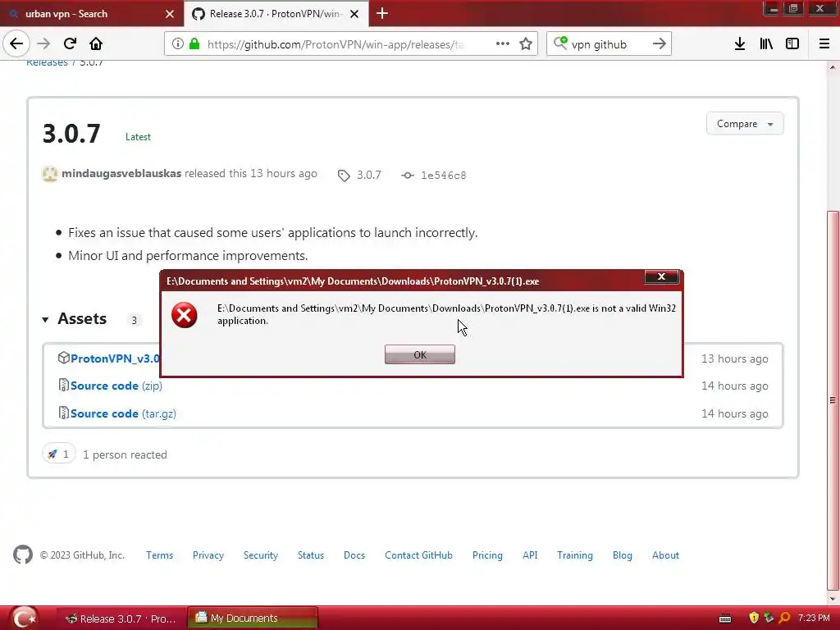
Task: Click the green tray icon beside the shield
Action: pos(769,619)
